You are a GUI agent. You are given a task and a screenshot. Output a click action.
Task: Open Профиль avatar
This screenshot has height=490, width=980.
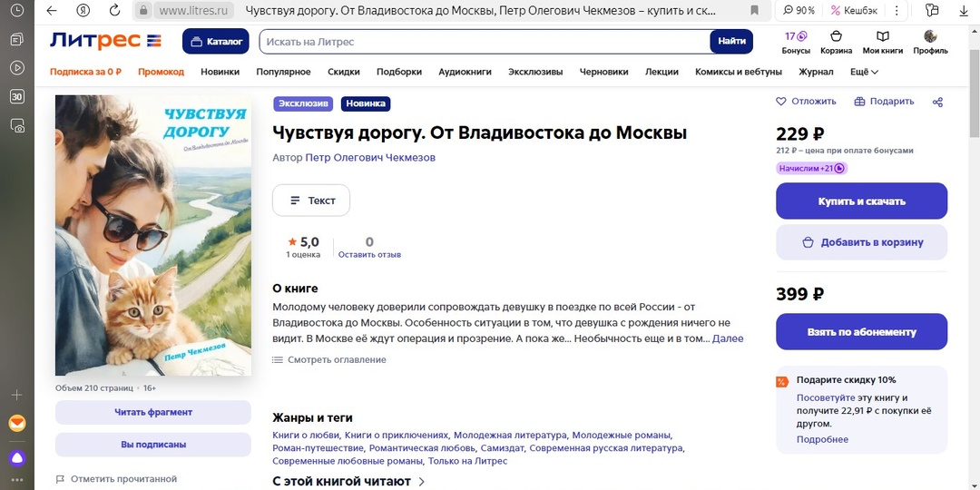(x=931, y=43)
